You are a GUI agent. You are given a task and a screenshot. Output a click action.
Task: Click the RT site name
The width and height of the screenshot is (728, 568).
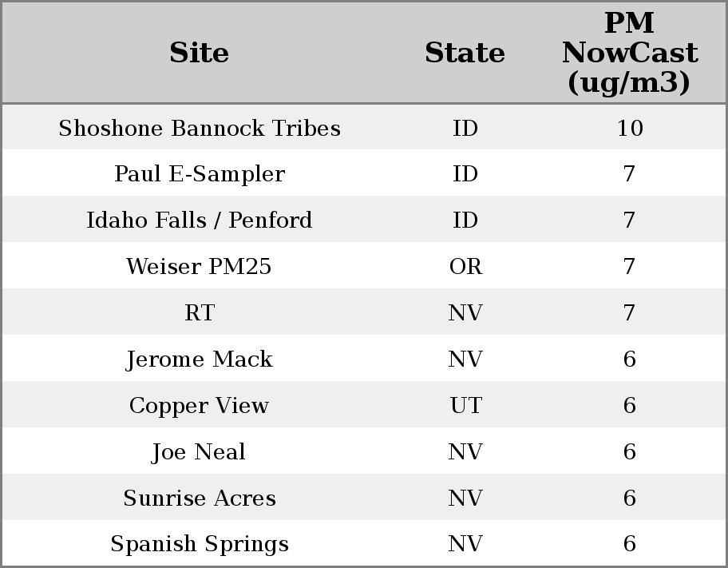[200, 313]
